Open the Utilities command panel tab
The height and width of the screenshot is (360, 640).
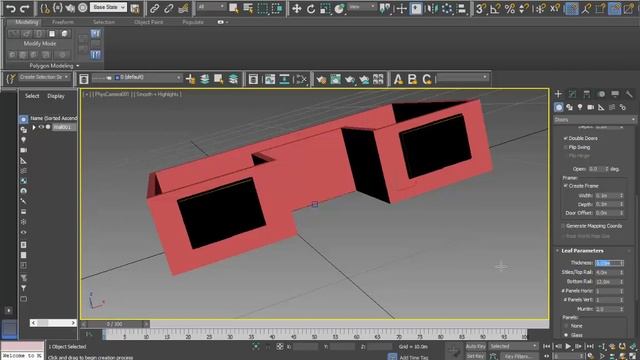(629, 94)
